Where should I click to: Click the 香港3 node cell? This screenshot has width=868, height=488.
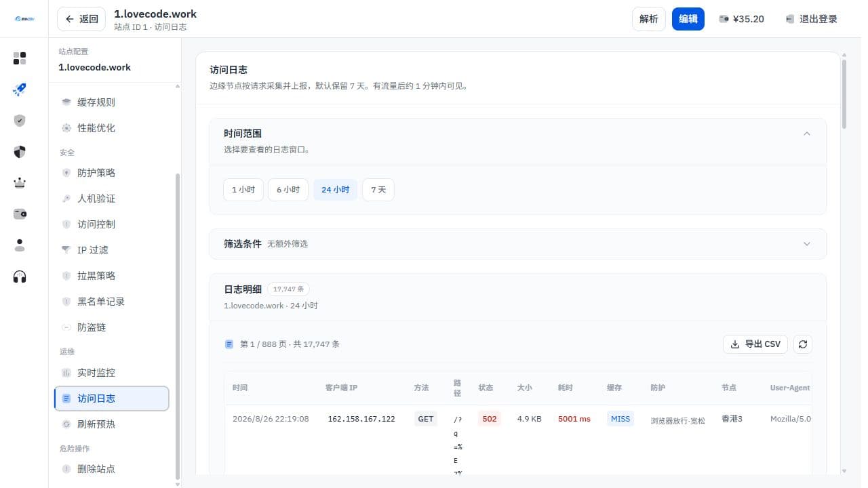pos(732,419)
